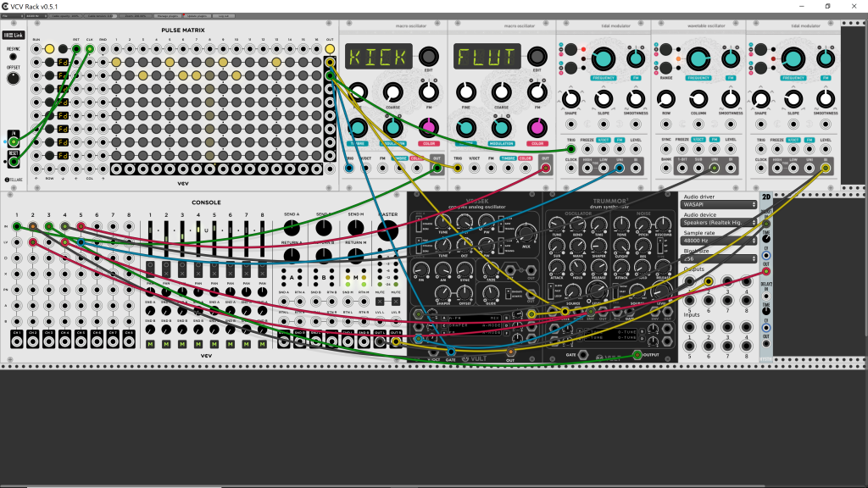Toggle the master MUTE switch on Console
The width and height of the screenshot is (868, 488).
[381, 302]
